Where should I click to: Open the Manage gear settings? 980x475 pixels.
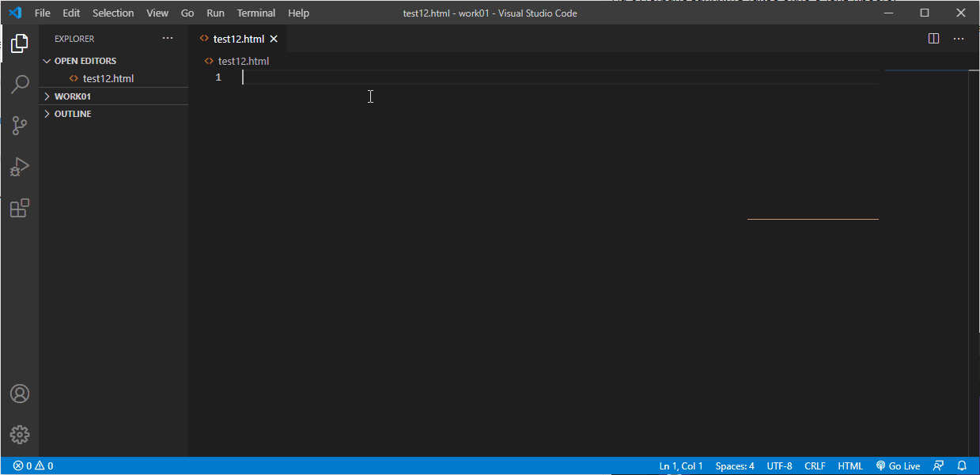pos(20,435)
